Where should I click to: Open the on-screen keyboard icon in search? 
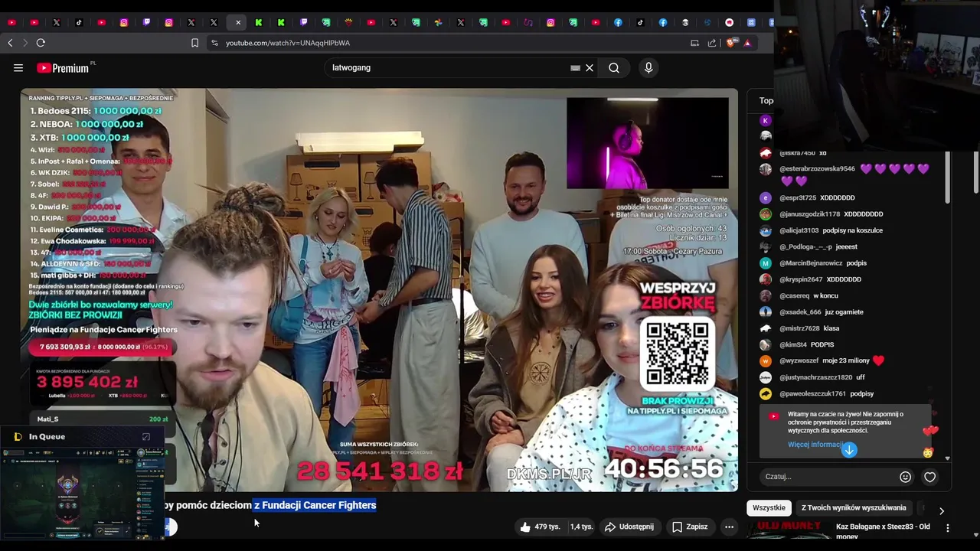coord(575,67)
